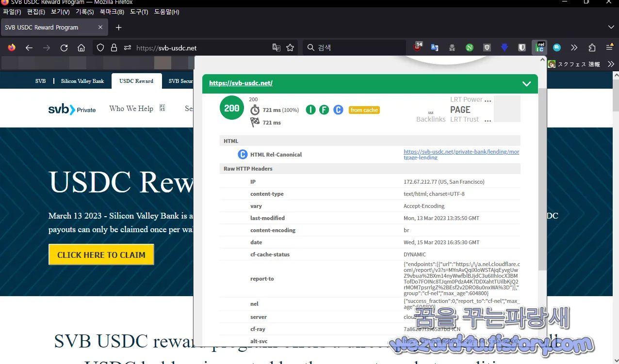This screenshot has width=619, height=364.
Task: Open the extensions puzzle-piece menu
Action: click(592, 47)
